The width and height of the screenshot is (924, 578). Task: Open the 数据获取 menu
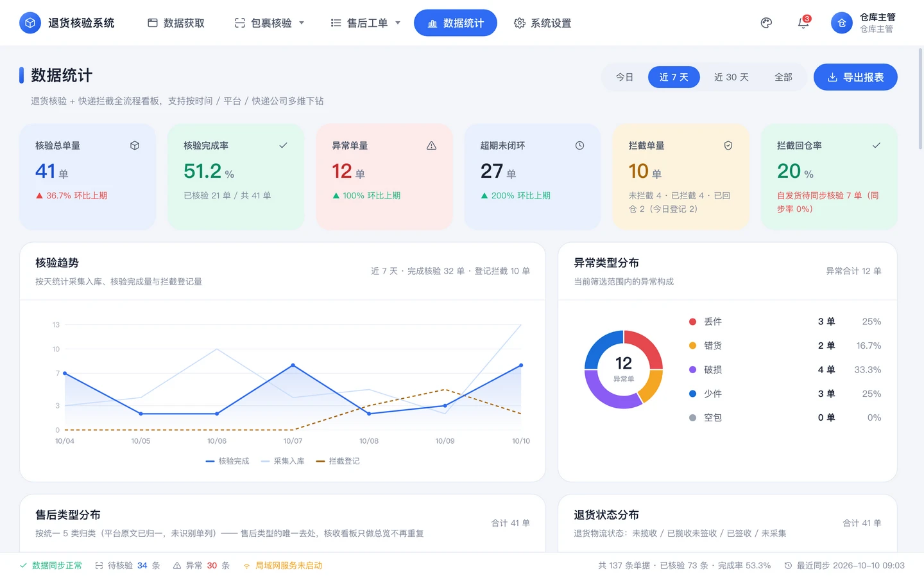(x=176, y=23)
